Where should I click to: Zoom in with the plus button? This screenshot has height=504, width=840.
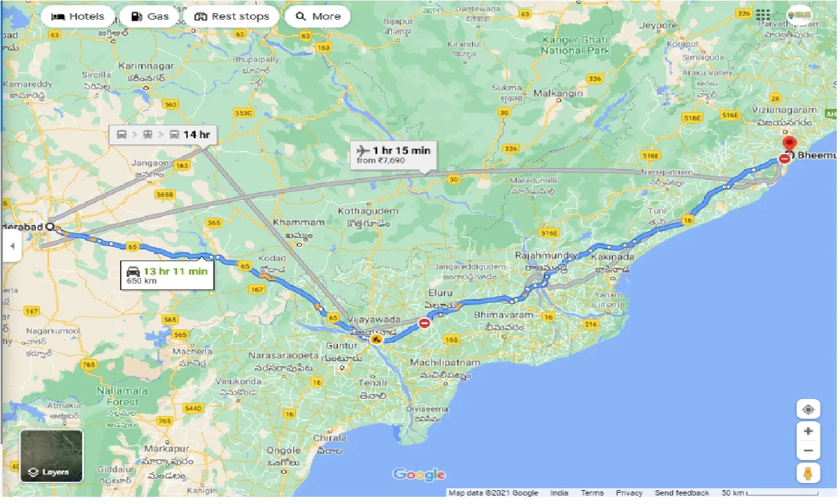[x=808, y=431]
